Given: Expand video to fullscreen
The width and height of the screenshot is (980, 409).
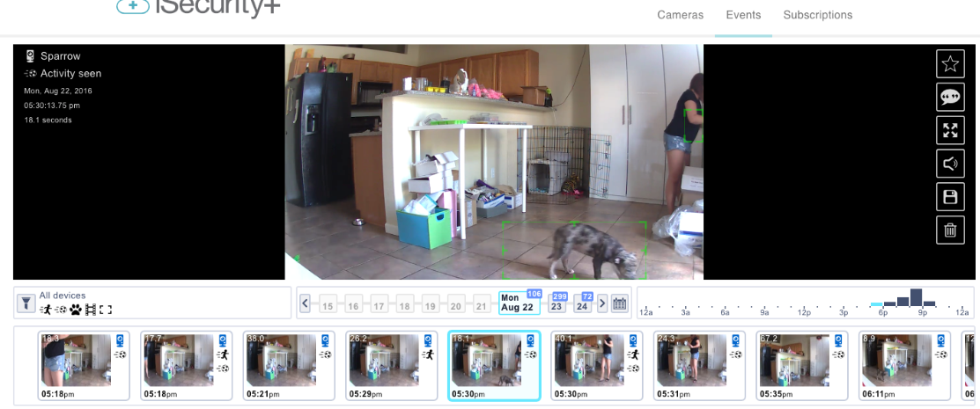Looking at the screenshot, I should tap(950, 130).
